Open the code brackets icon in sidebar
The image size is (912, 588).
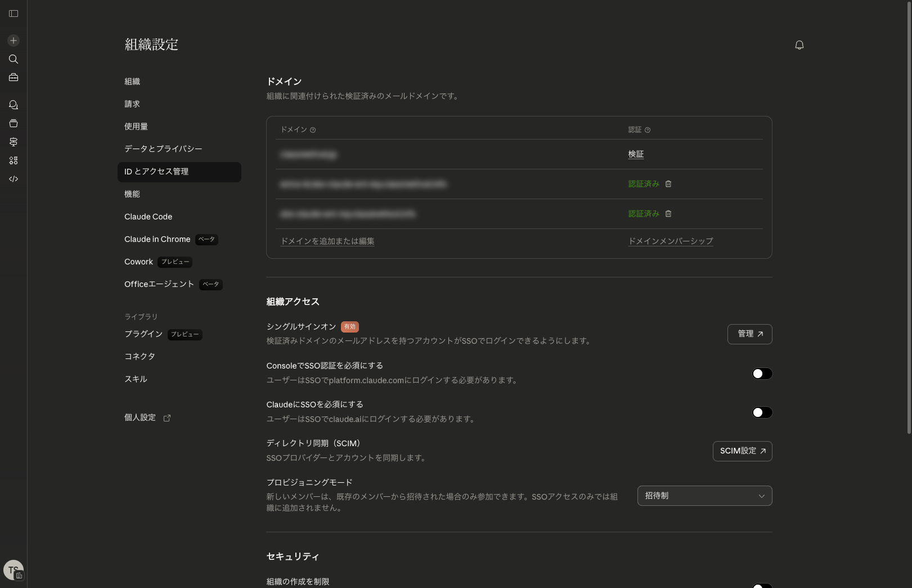click(14, 179)
